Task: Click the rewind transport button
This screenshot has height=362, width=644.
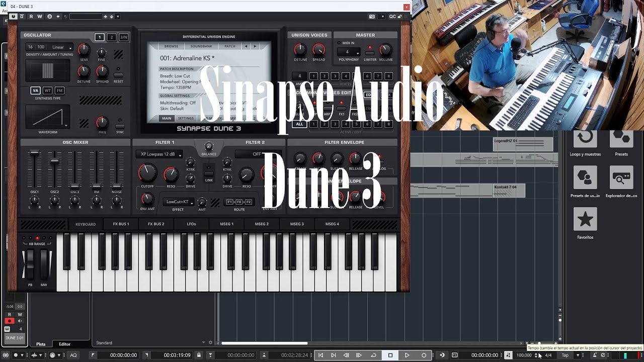Action: pyautogui.click(x=346, y=355)
